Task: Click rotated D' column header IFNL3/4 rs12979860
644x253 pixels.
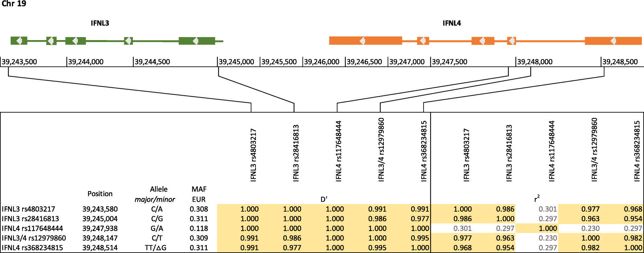Action: pyautogui.click(x=381, y=150)
